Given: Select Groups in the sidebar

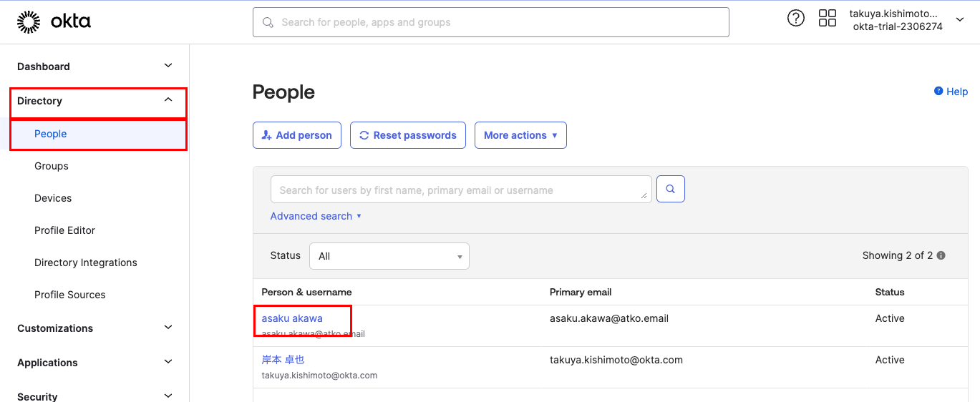Looking at the screenshot, I should pos(52,166).
